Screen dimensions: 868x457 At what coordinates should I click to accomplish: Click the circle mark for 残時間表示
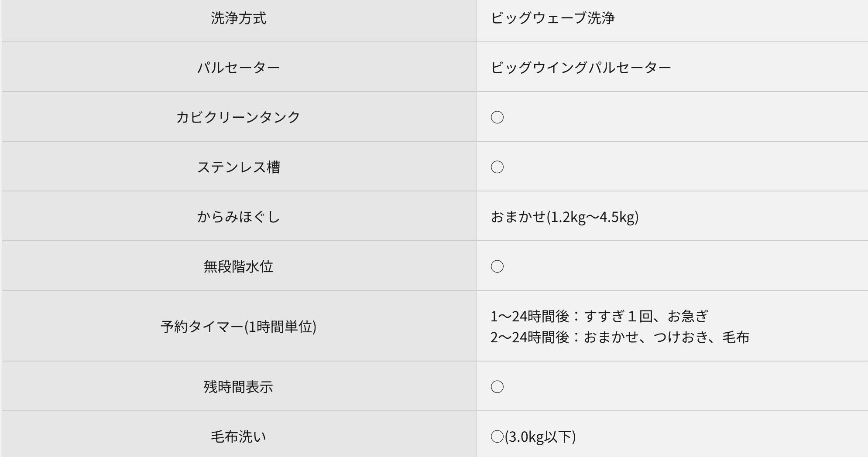coord(497,387)
